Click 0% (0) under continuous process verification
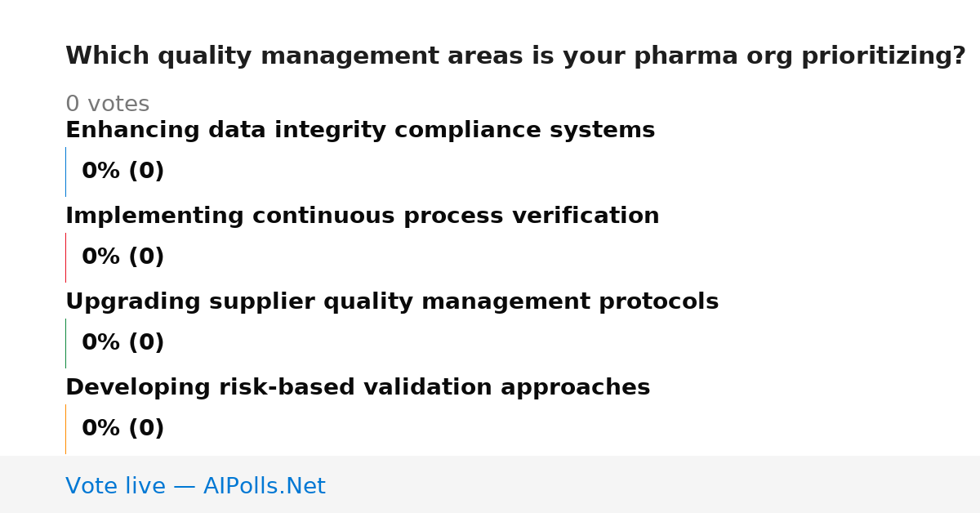The height and width of the screenshot is (513, 980). [123, 257]
